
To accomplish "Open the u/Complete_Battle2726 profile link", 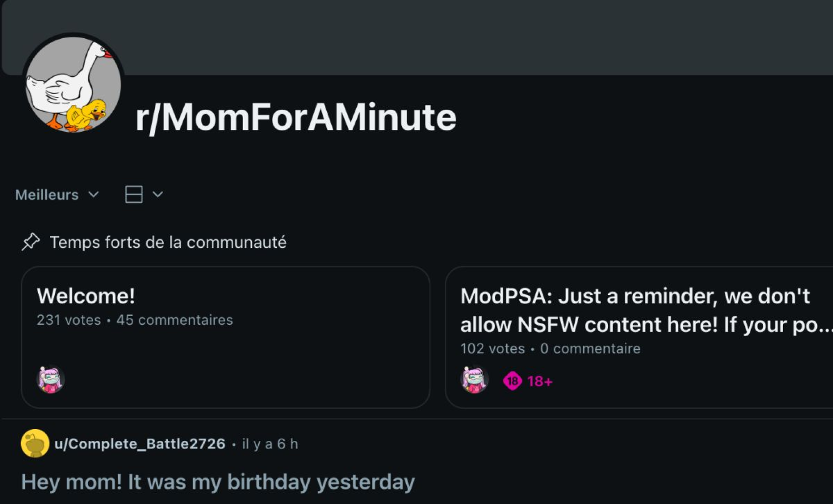I will [x=140, y=444].
